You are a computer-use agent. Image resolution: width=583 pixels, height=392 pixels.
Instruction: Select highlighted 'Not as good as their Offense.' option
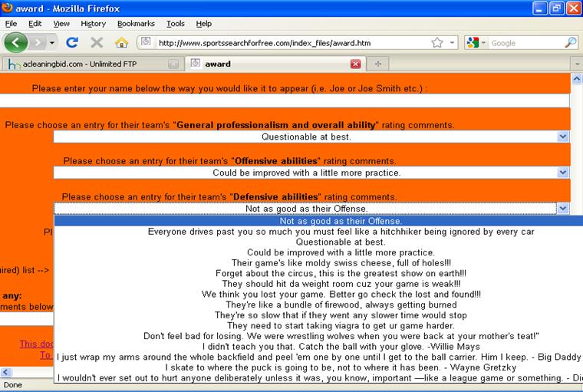[318, 221]
